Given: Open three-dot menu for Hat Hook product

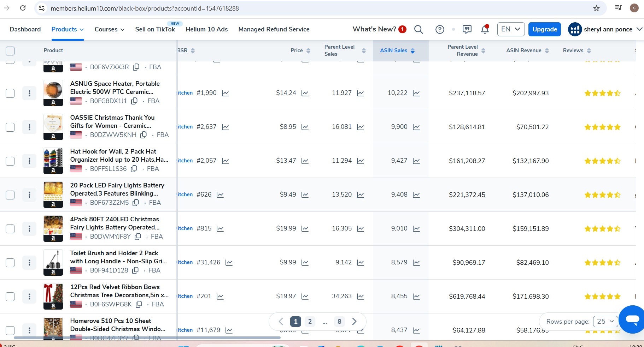Looking at the screenshot, I should coord(29,161).
